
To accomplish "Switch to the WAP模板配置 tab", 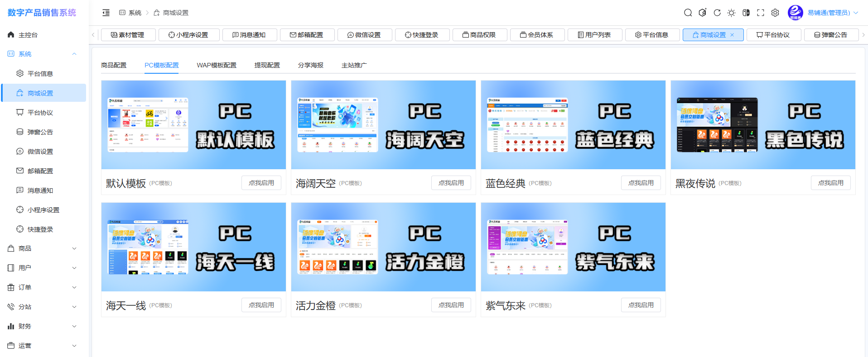I will (216, 65).
